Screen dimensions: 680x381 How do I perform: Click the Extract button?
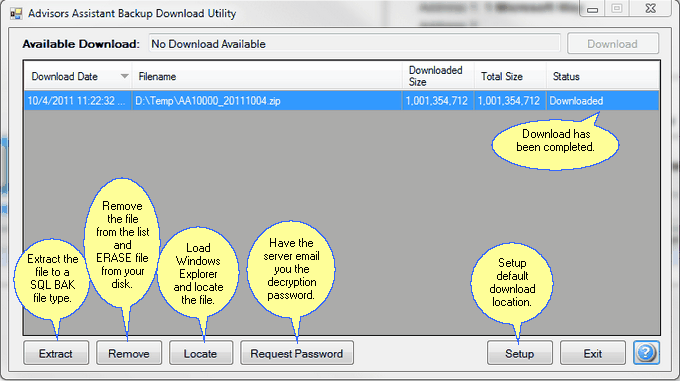(56, 353)
